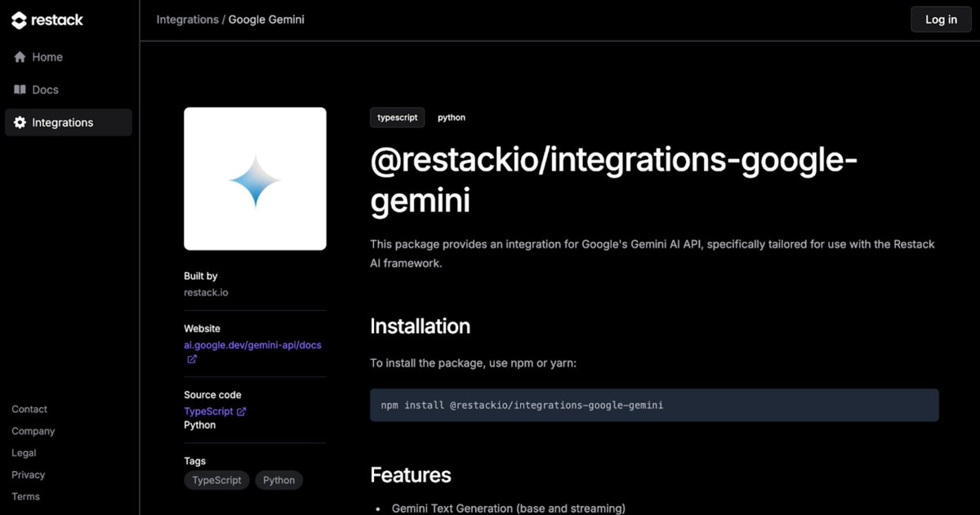Click external link icon beside TypeScript source

click(241, 411)
